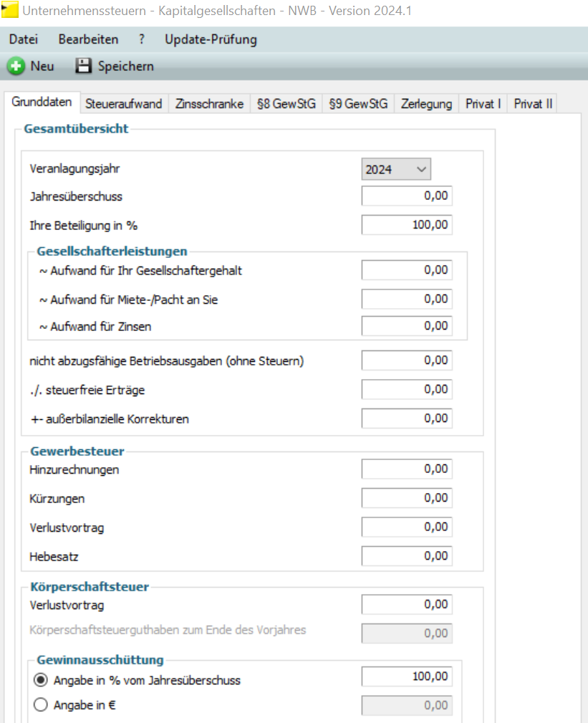Image resolution: width=588 pixels, height=723 pixels.
Task: Open the Bearbeiten menu
Action: point(88,39)
